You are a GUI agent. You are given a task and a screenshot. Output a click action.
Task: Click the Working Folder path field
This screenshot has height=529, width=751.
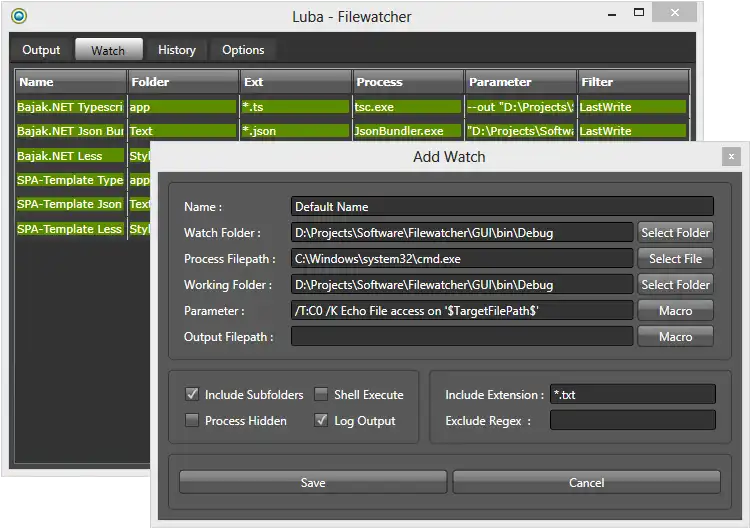coord(462,285)
